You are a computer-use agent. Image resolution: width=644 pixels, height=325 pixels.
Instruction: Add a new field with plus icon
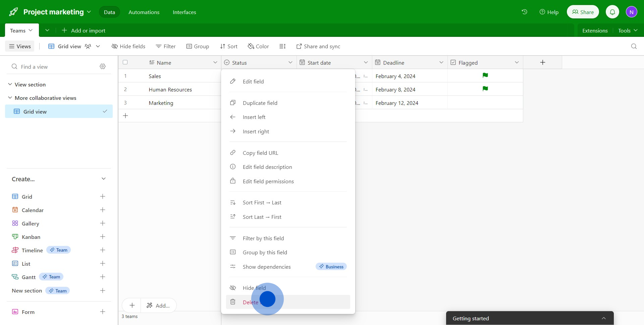(542, 62)
